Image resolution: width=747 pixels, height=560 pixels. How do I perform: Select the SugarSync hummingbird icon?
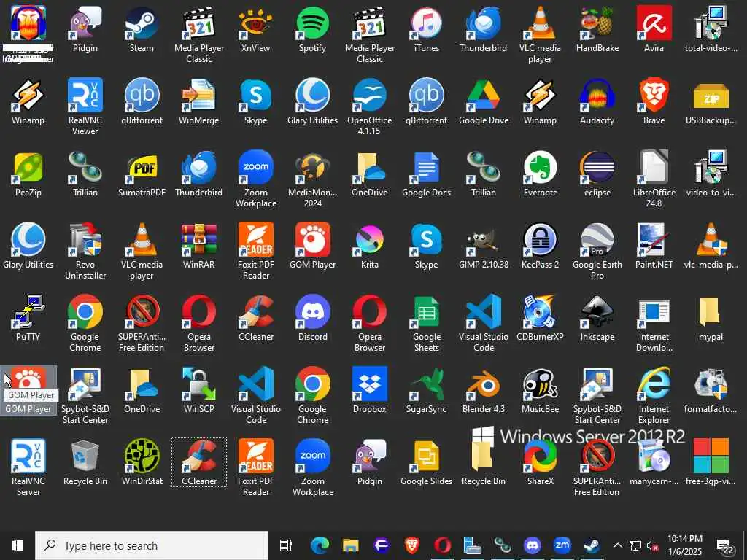point(426,391)
